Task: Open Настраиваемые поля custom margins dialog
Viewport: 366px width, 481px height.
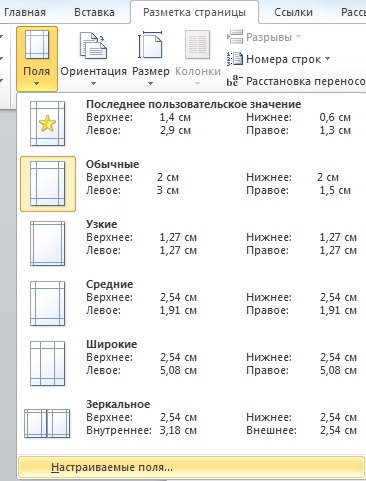Action: [191, 467]
